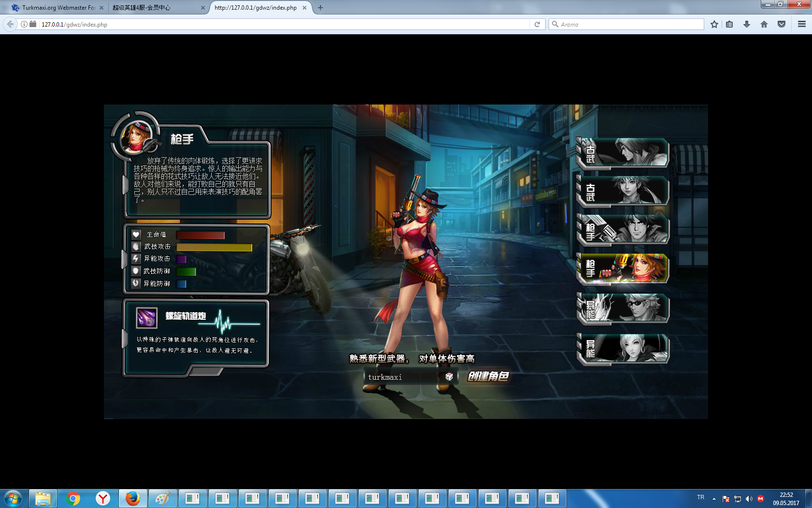Click the red M tray icon

(x=761, y=499)
